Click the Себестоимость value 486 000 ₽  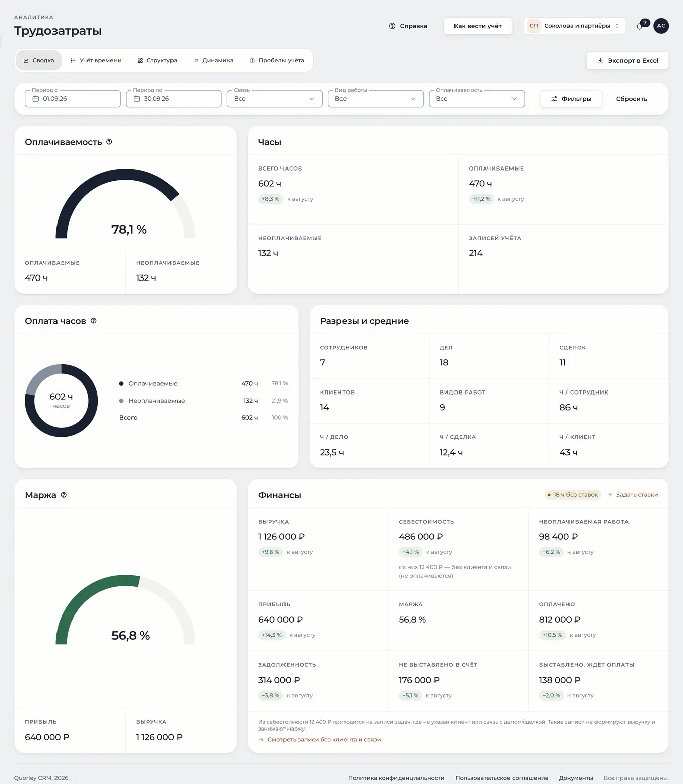click(x=421, y=537)
